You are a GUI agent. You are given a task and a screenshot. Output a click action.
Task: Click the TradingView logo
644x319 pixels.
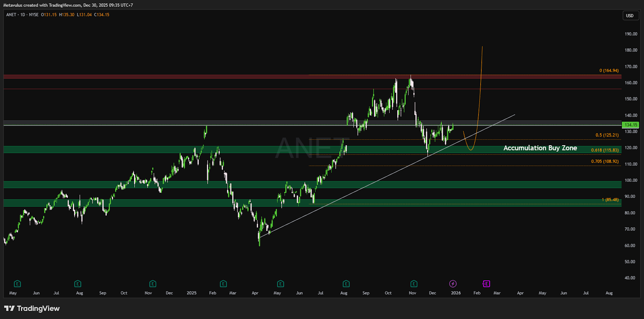click(32, 309)
